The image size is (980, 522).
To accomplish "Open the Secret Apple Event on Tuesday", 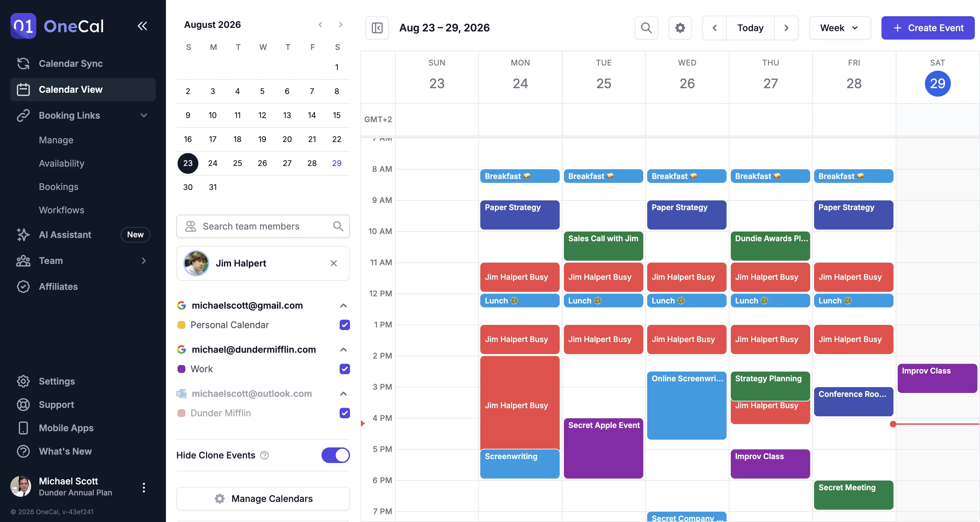I will (x=603, y=448).
